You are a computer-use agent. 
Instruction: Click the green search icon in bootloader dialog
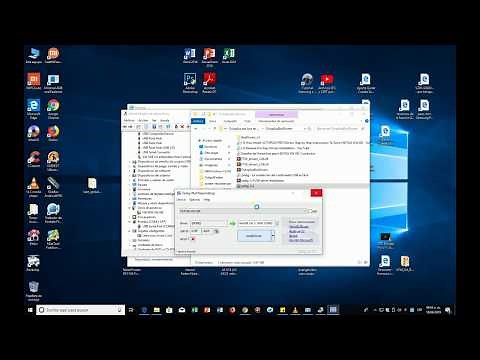click(232, 223)
